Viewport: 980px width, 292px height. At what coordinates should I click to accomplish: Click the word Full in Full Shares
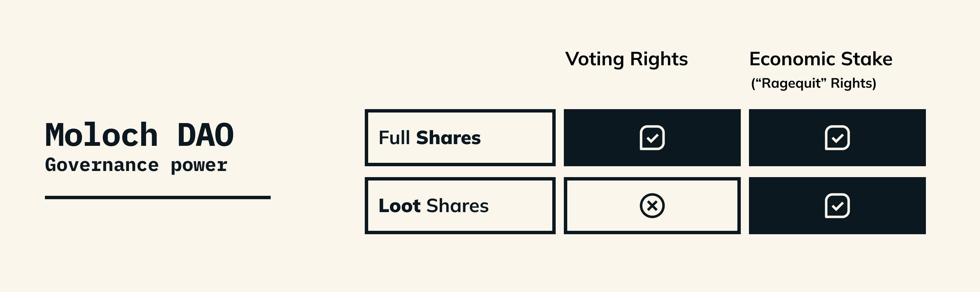click(394, 138)
